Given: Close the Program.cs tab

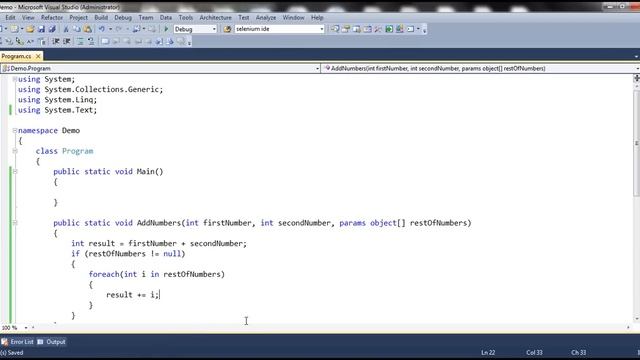Looking at the screenshot, I should tap(38, 56).
